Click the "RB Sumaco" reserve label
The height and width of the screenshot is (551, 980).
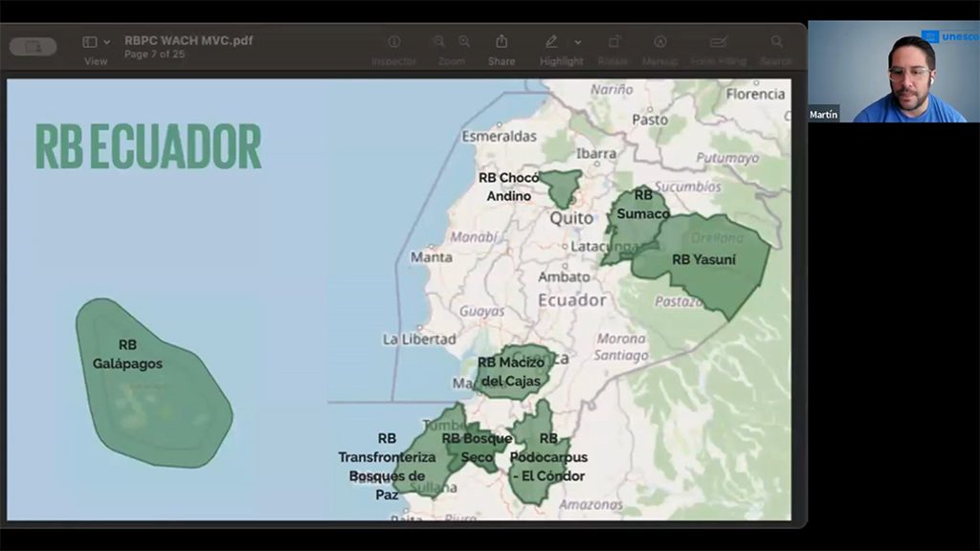coord(643,205)
